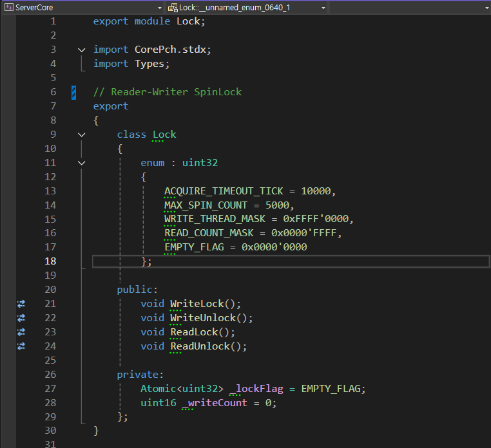
Task: Click the class name Lock on line 9
Action: (x=164, y=135)
